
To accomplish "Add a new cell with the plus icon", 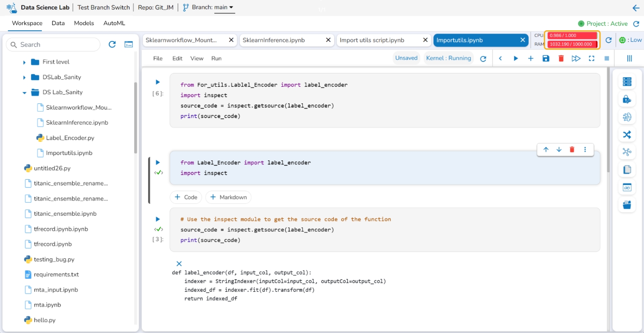I will [x=530, y=58].
